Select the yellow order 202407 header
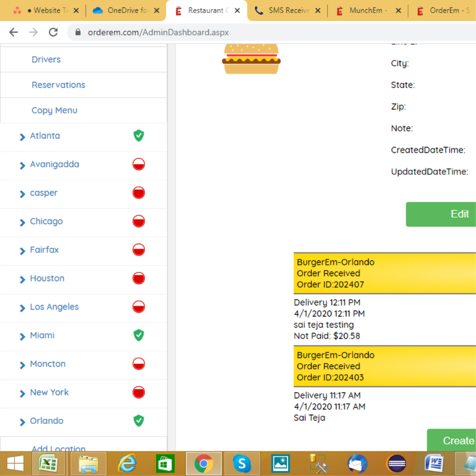 pos(384,273)
